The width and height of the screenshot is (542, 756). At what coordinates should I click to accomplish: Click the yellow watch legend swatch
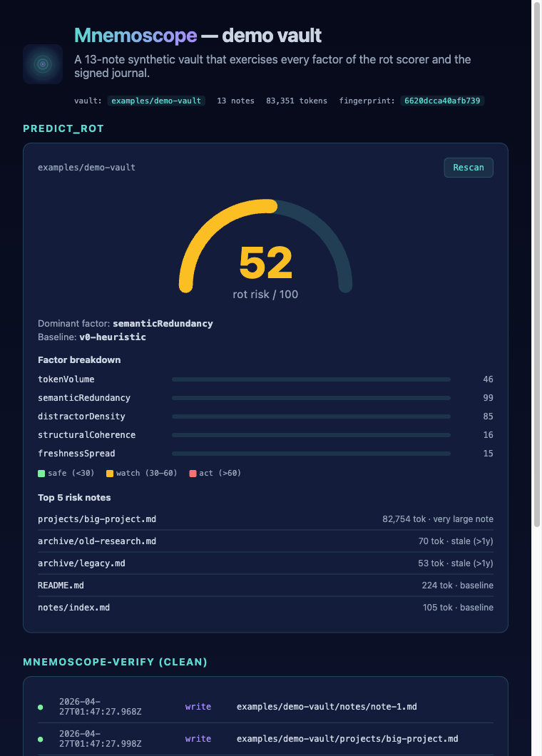click(110, 474)
